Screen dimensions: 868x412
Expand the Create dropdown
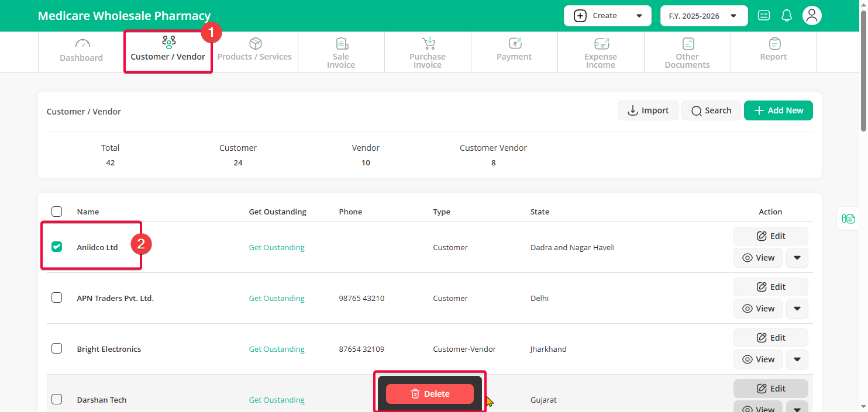point(607,16)
